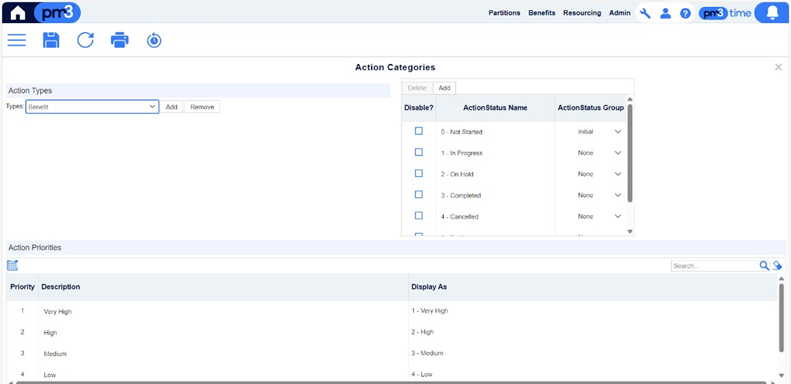Sort by Priority column header
791x384 pixels.
click(22, 287)
